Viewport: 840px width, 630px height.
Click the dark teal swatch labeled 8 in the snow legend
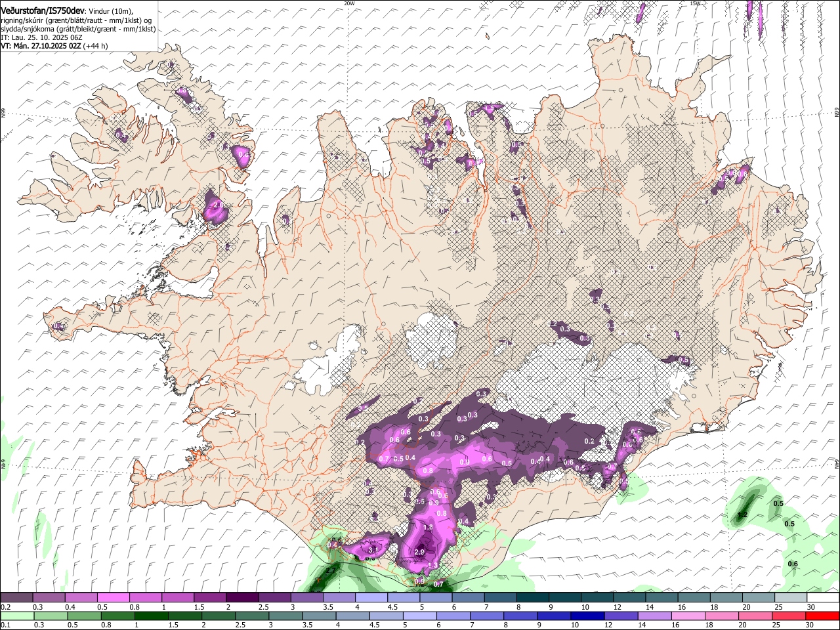click(532, 598)
